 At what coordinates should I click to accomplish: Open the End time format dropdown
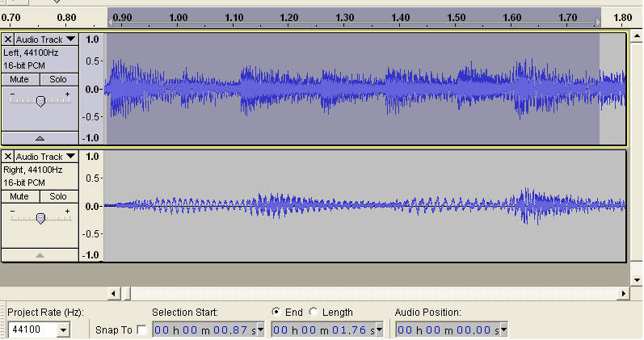click(380, 330)
